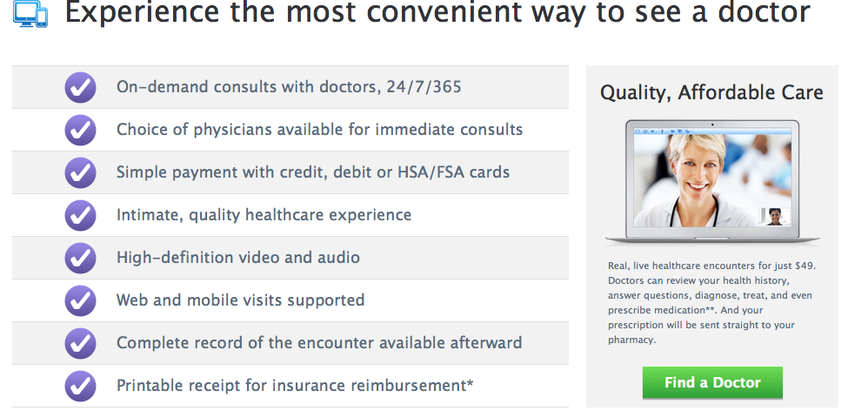This screenshot has height=411, width=868.
Task: Click the laptop doctor video image
Action: [712, 183]
